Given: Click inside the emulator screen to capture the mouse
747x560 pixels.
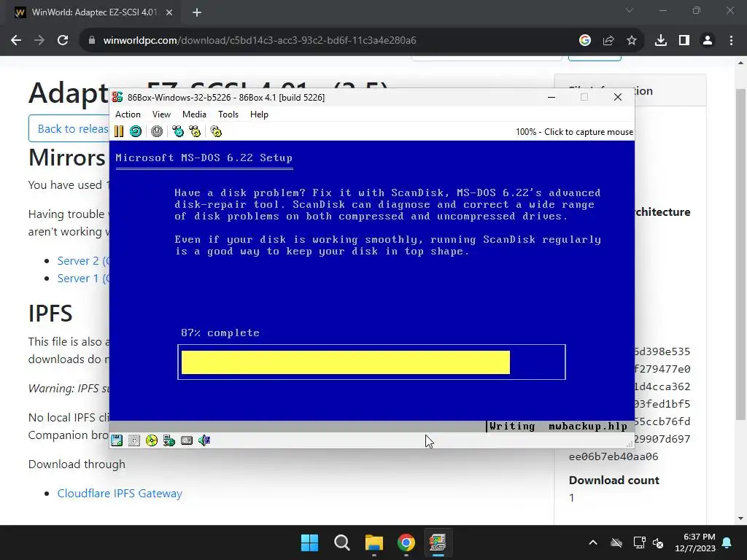Looking at the screenshot, I should pos(371,286).
